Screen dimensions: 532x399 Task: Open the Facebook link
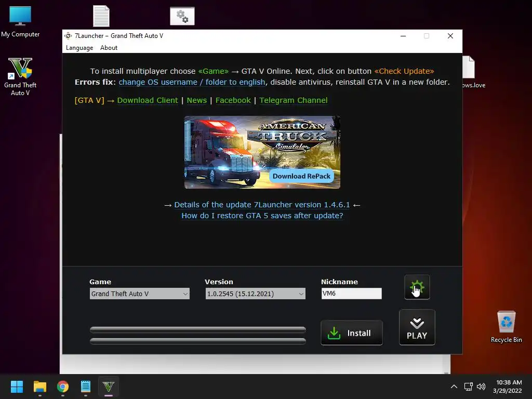point(233,100)
